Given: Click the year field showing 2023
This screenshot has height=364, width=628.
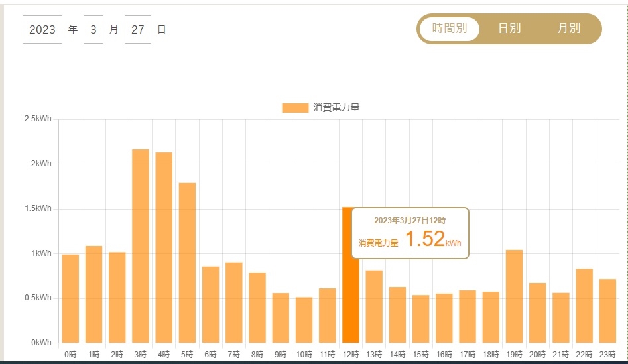Looking at the screenshot, I should tap(42, 29).
